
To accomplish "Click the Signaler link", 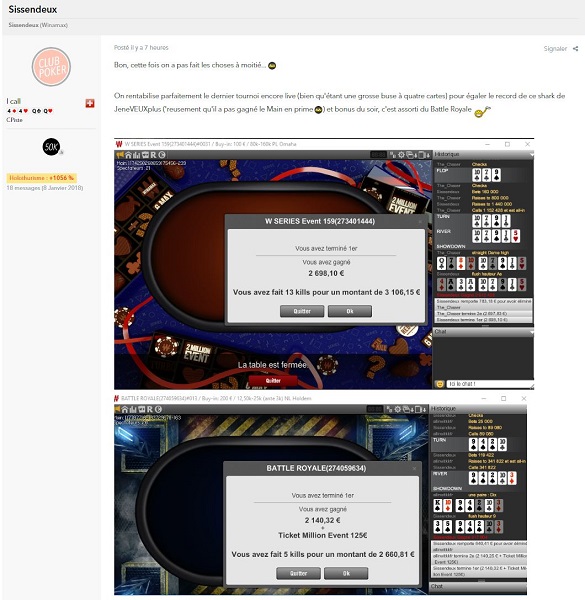I will (x=555, y=49).
